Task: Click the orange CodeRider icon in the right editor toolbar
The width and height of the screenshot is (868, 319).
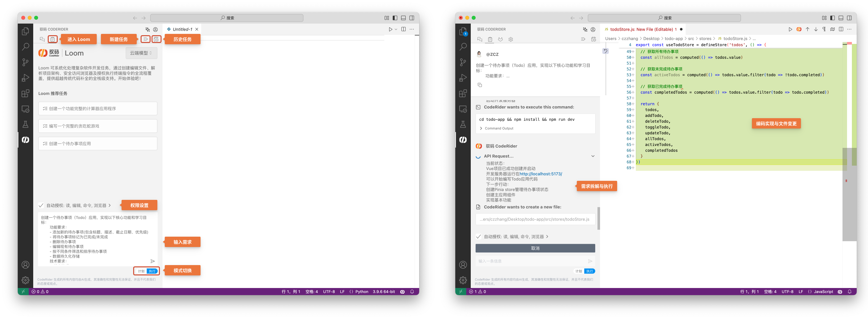Action: click(799, 29)
